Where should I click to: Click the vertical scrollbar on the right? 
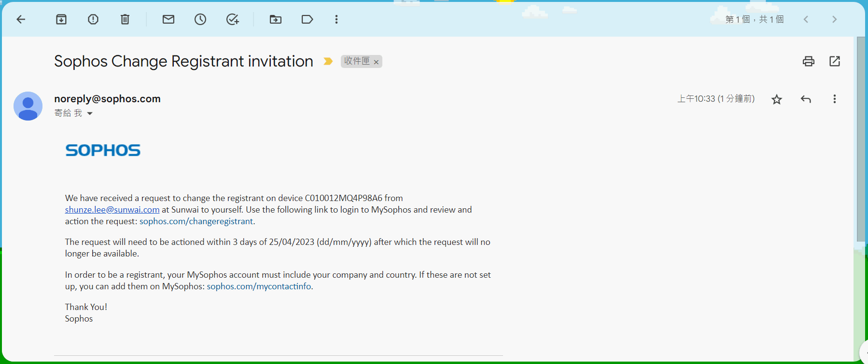[861, 140]
